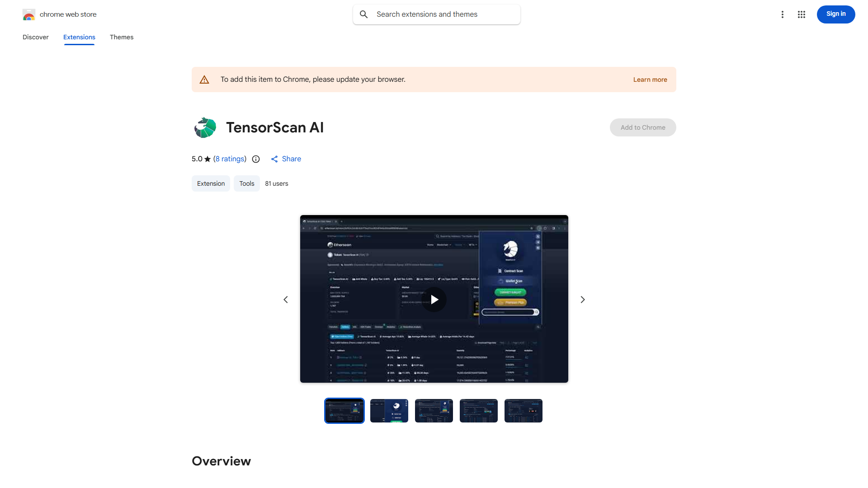Switch to the Themes tab

coord(121,37)
